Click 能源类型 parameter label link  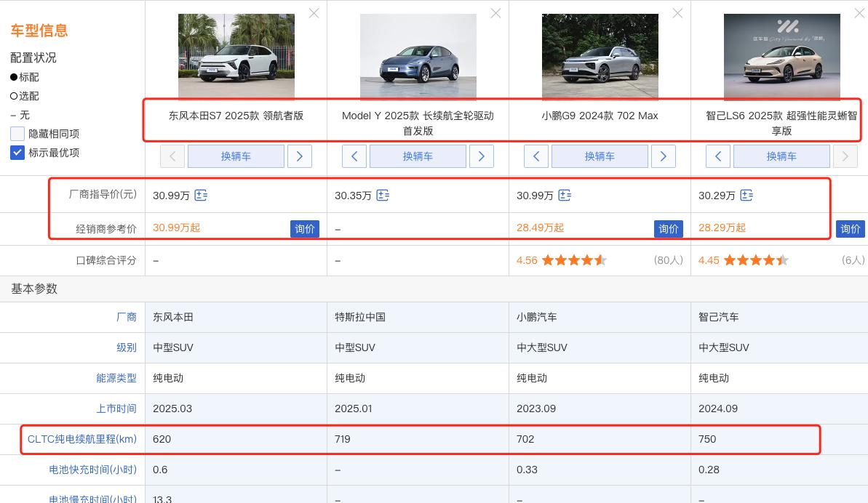(x=116, y=378)
